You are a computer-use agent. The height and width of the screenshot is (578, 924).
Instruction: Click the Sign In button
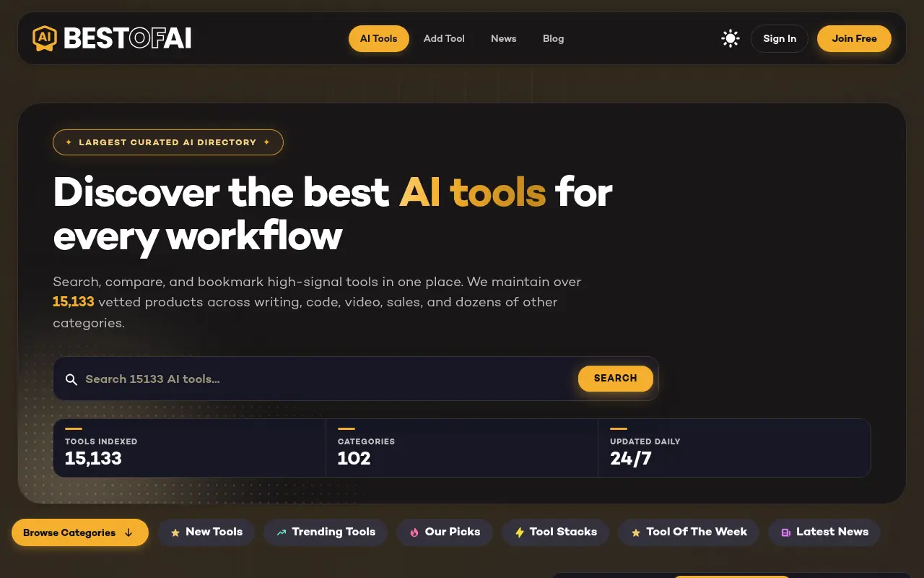pyautogui.click(x=780, y=38)
